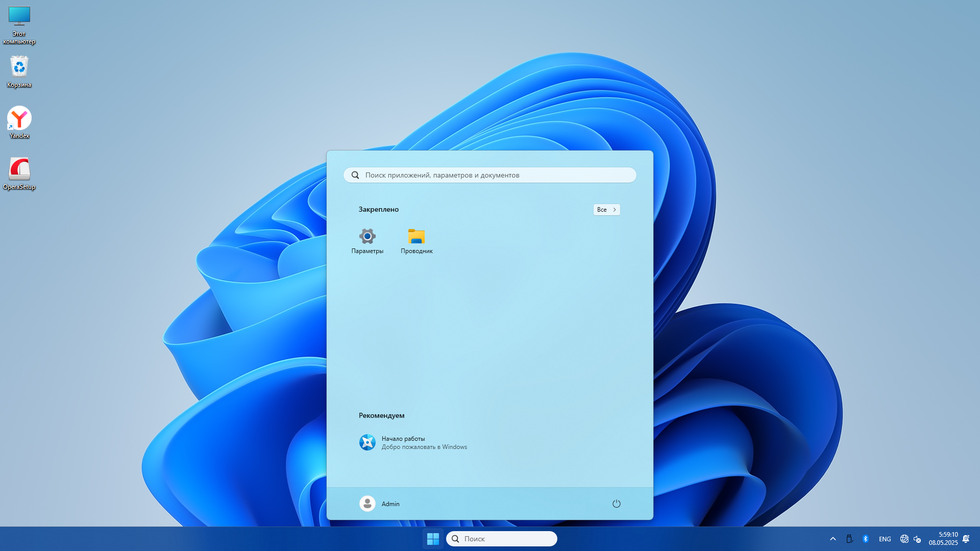The image size is (980, 551).
Task: Open Проводник pinned app
Action: 416,241
